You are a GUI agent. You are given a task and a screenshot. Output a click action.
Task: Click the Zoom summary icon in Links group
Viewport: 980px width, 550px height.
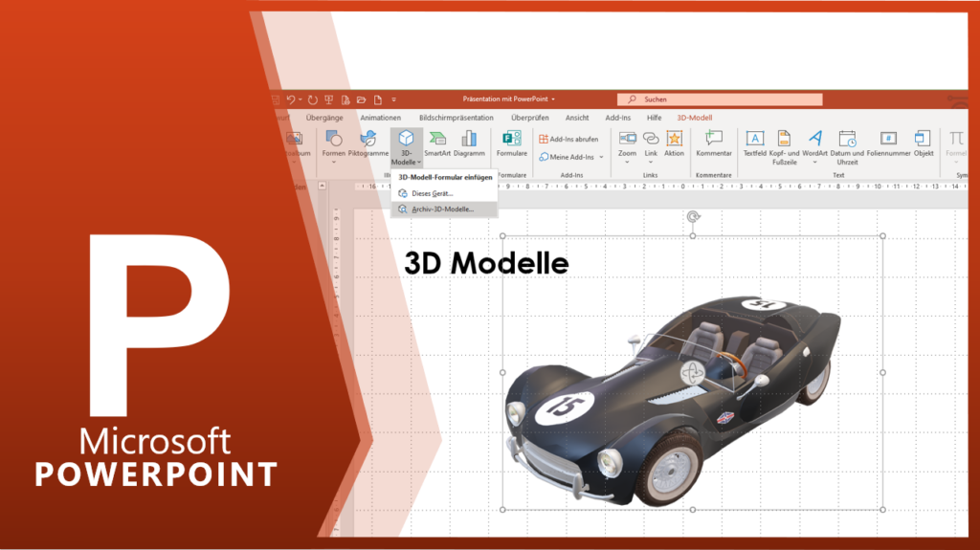[627, 138]
